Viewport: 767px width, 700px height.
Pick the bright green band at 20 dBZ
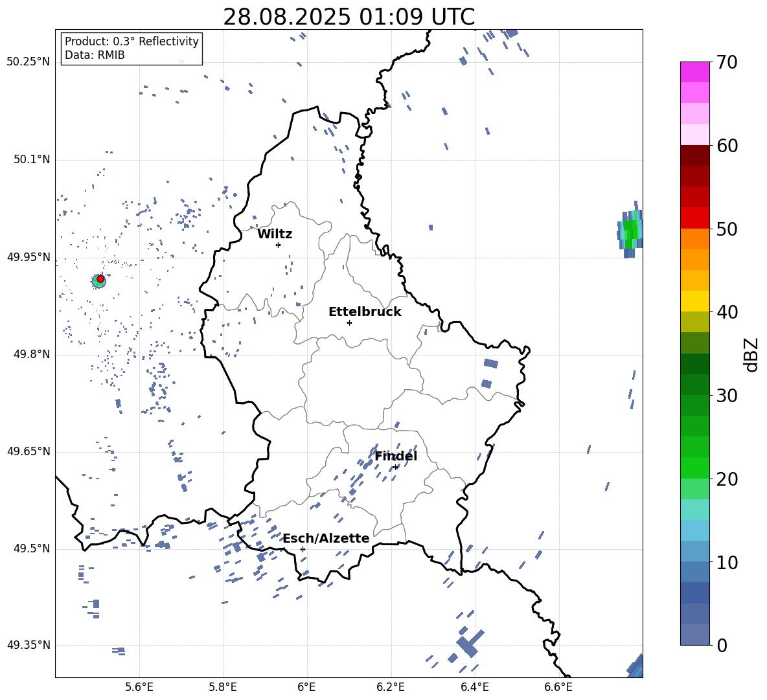point(694,468)
